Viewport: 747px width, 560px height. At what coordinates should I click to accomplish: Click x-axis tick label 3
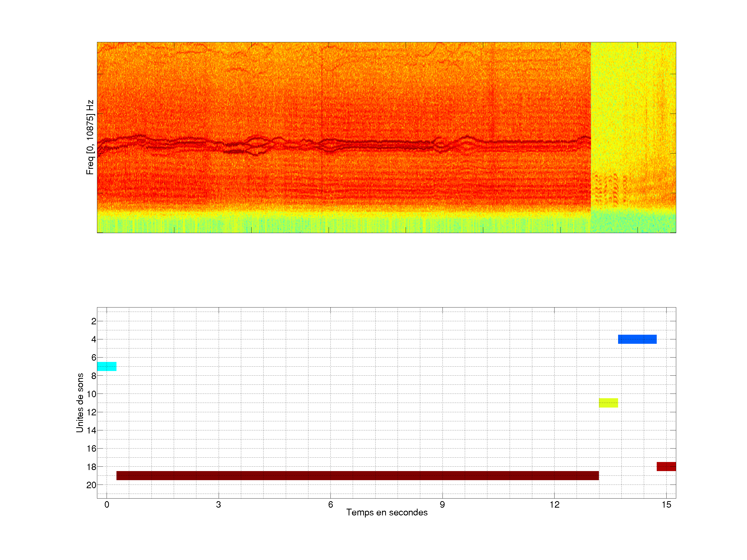[218, 505]
